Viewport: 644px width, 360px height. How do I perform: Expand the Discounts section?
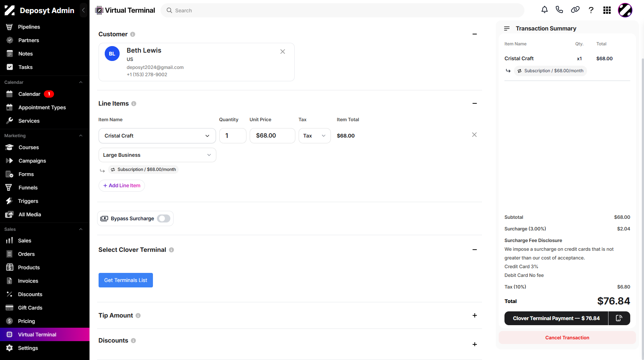475,344
